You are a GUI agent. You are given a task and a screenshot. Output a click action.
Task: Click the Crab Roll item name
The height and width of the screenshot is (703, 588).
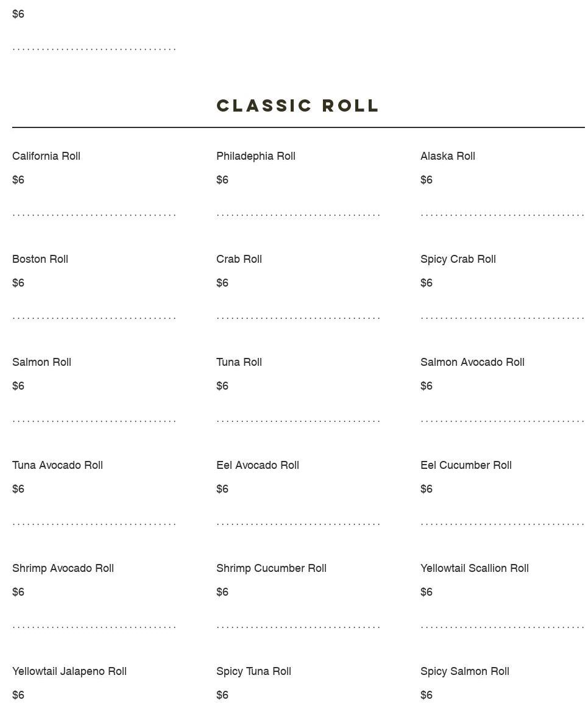[x=239, y=259]
